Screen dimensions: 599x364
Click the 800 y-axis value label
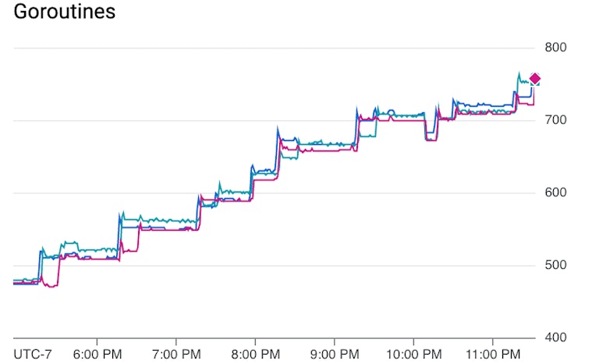click(556, 48)
